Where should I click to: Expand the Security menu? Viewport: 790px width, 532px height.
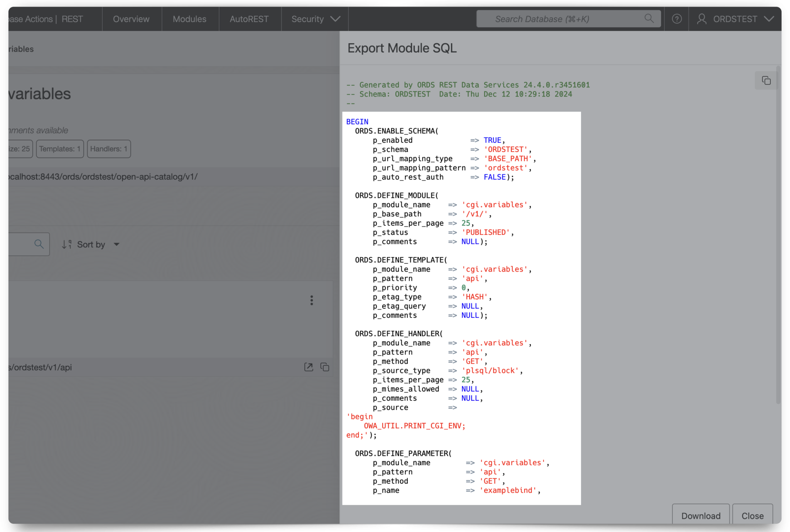tap(315, 19)
